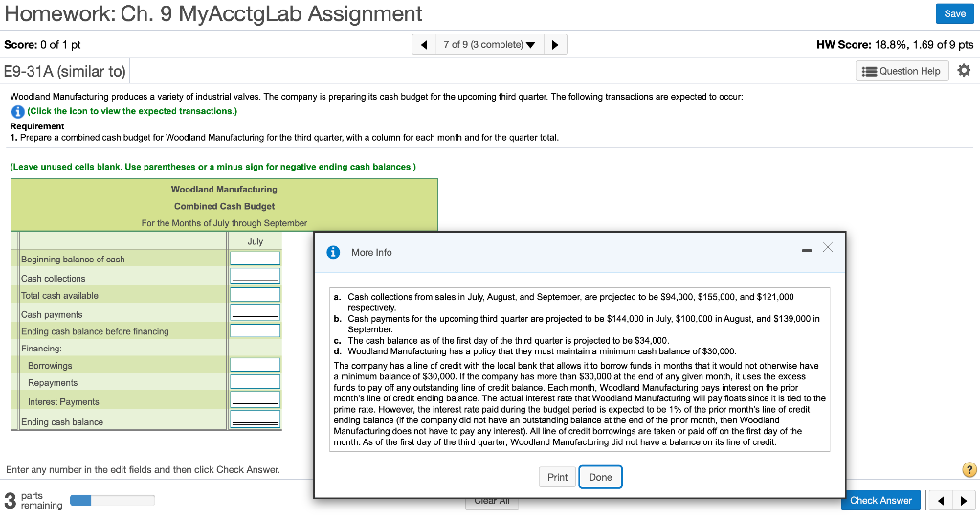Click the Clear All button
980x520 pixels.
492,503
